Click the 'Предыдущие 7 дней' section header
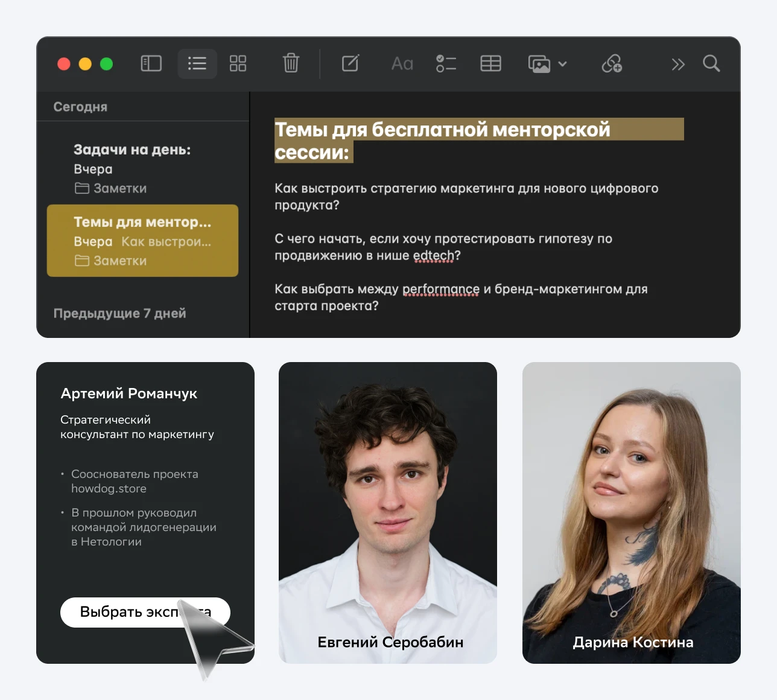777x700 pixels. point(119,313)
